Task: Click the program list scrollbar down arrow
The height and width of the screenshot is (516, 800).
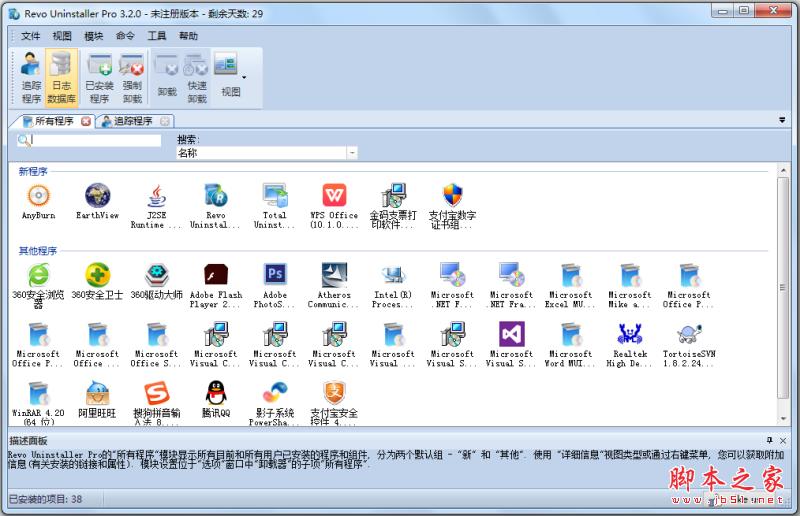Action: point(783,419)
